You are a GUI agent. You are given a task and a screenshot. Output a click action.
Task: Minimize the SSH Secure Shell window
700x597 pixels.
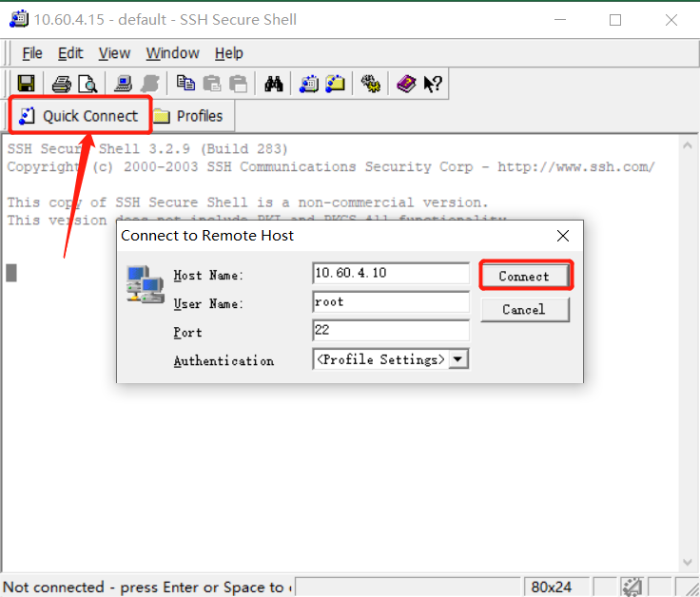(560, 20)
